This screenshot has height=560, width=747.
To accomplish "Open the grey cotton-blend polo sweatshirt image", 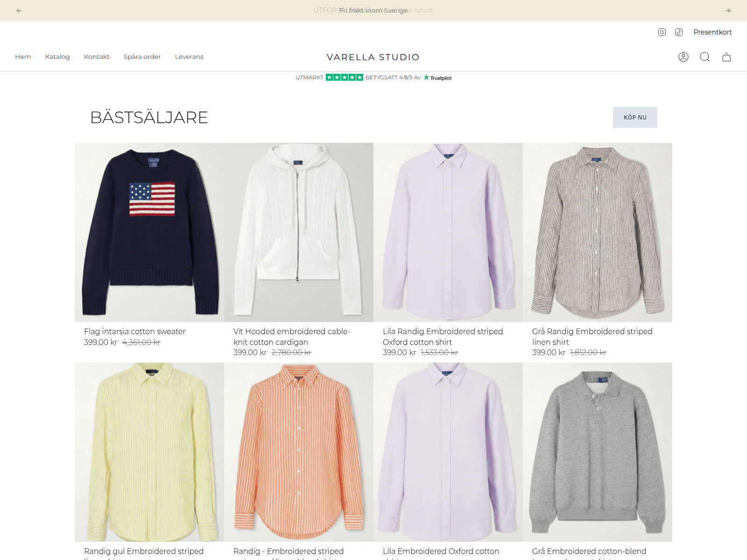I will (598, 452).
